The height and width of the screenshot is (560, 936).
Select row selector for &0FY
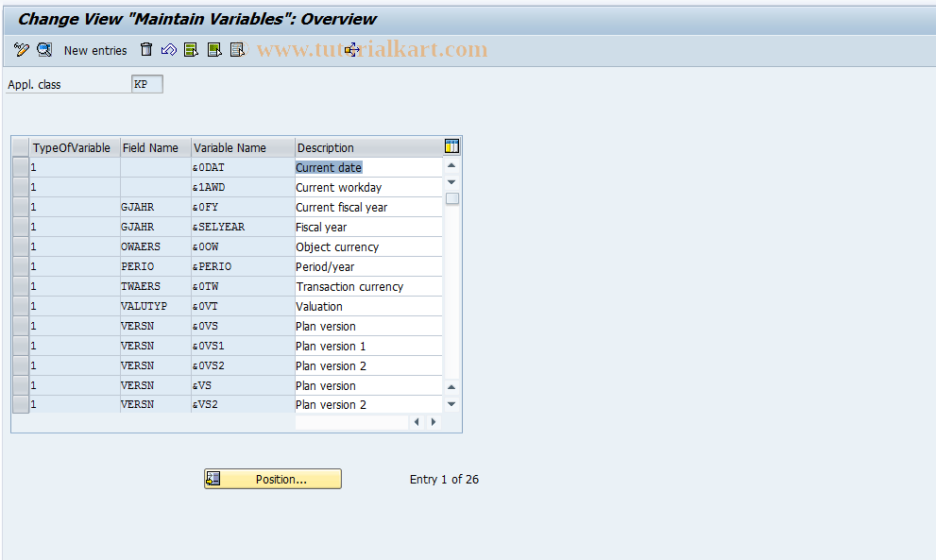[x=21, y=207]
